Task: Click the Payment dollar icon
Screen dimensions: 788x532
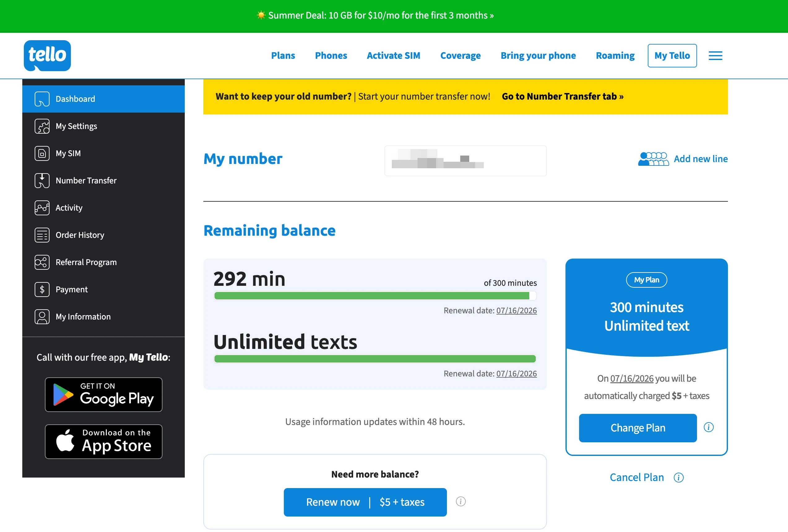Action: [x=42, y=290]
